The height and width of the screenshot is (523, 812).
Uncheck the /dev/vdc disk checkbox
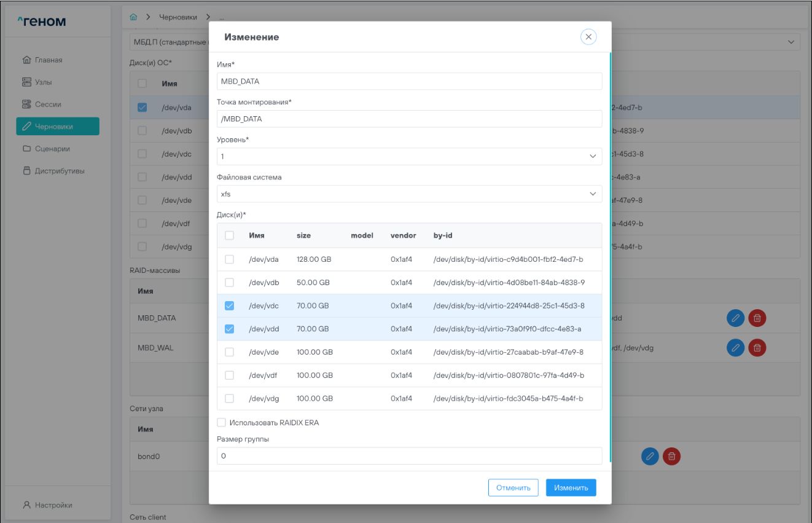[229, 305]
